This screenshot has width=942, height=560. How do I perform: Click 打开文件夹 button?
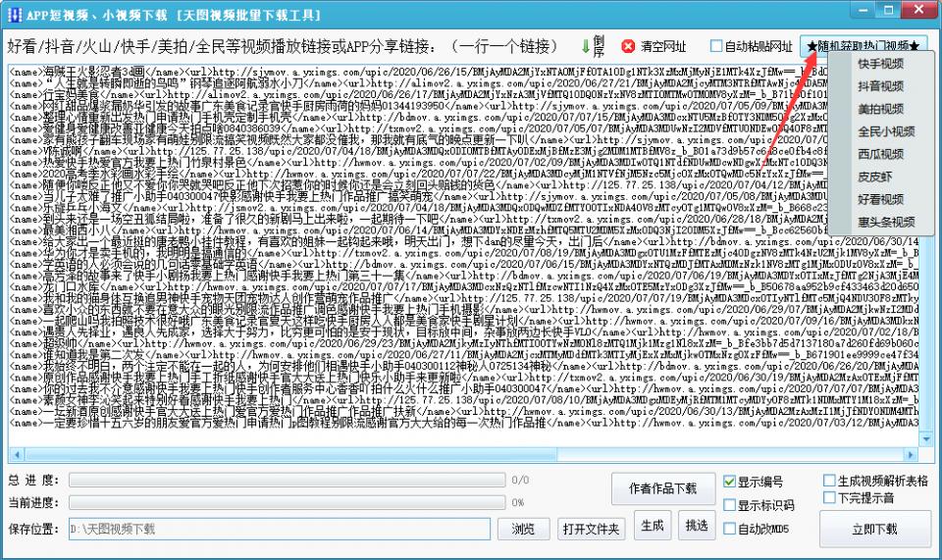591,529
